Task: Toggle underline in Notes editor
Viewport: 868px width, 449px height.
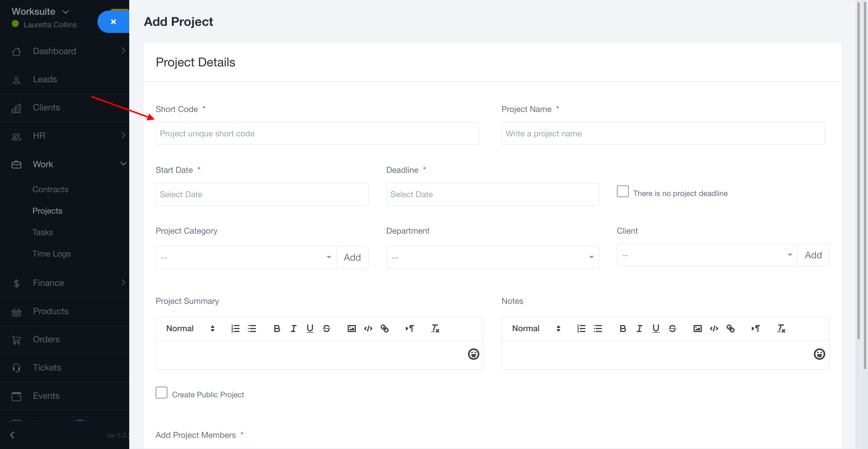Action: pyautogui.click(x=655, y=328)
